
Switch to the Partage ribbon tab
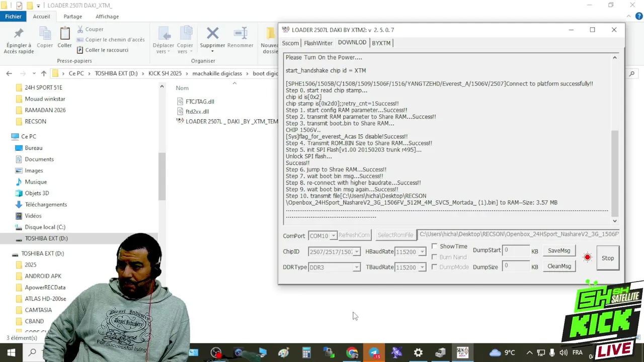pyautogui.click(x=72, y=16)
